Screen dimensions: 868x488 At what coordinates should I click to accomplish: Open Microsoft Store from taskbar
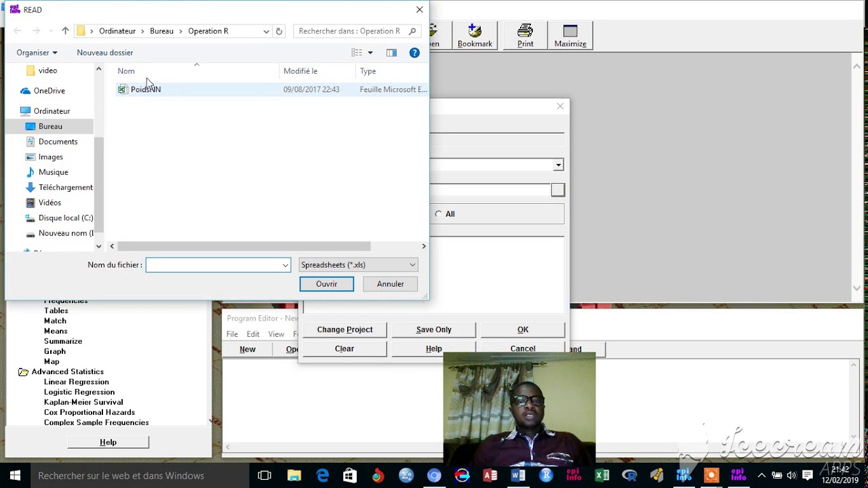point(350,476)
